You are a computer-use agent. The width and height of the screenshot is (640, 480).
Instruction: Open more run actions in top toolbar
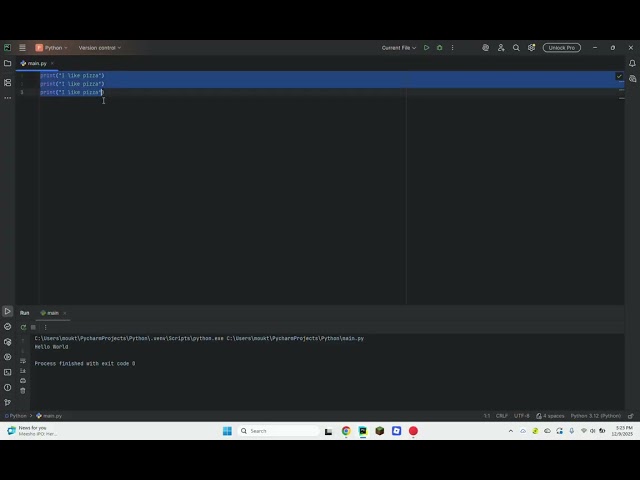[x=452, y=48]
